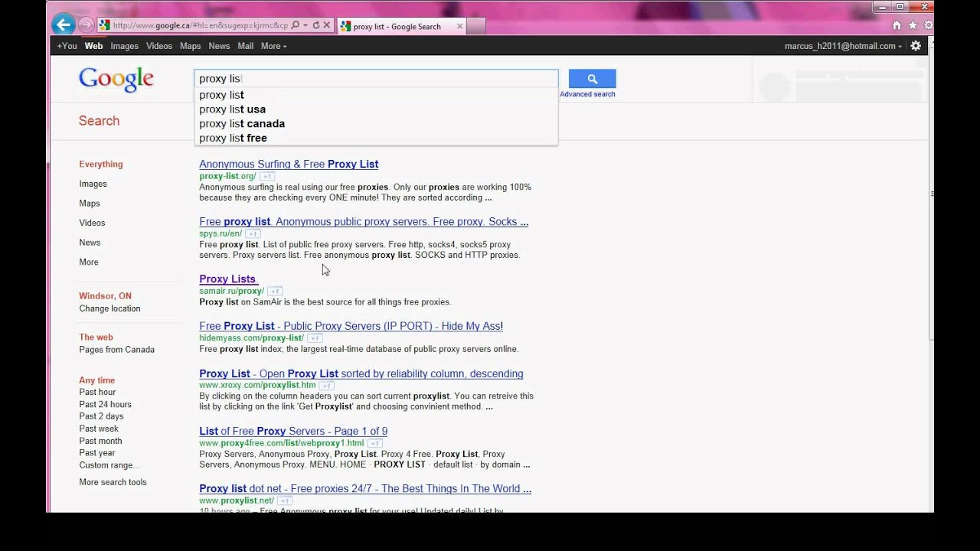The height and width of the screenshot is (551, 980).
Task: Close the 'proxy list - Google Search' tab
Action: pyautogui.click(x=459, y=26)
